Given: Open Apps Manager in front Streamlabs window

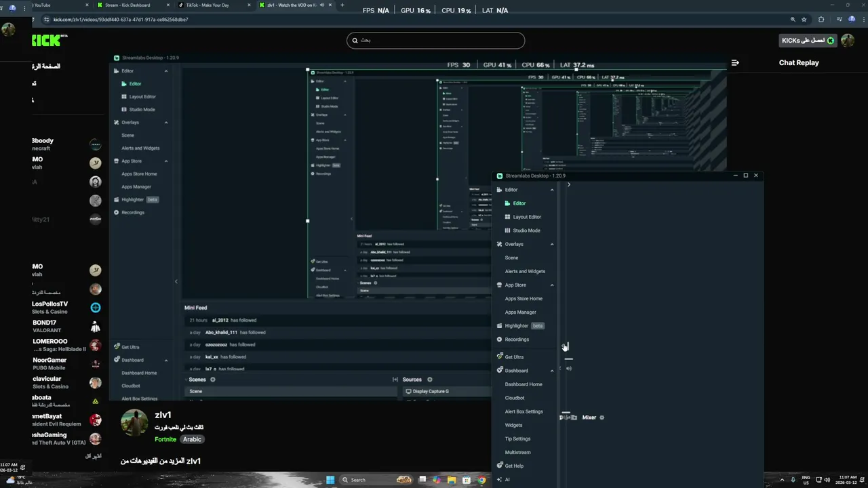Looking at the screenshot, I should [520, 312].
